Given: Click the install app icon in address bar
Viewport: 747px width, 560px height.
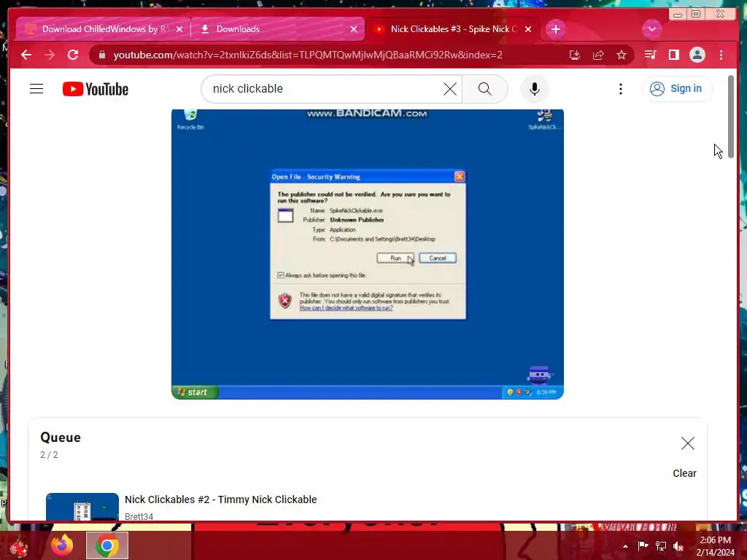Looking at the screenshot, I should pos(575,55).
